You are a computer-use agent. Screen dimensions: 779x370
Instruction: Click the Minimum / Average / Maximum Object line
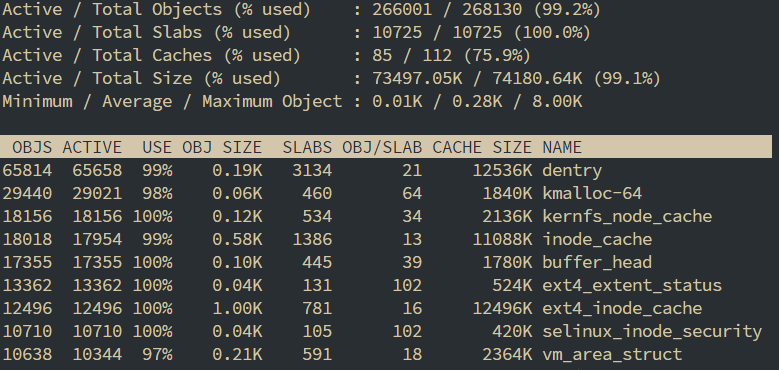292,101
